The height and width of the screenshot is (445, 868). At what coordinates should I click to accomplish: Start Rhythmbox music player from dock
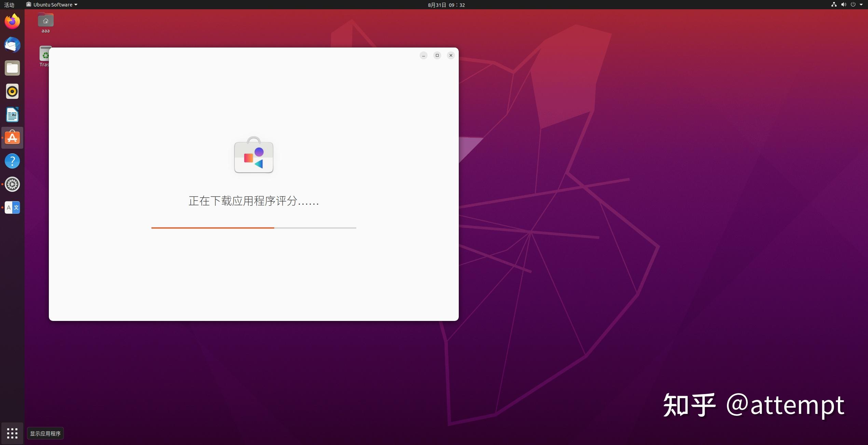(12, 91)
